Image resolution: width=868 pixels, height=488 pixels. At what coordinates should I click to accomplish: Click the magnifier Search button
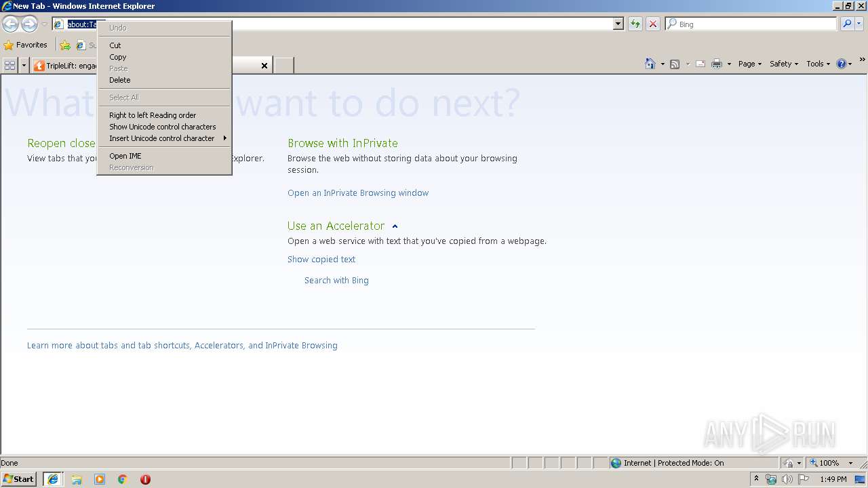pos(847,24)
